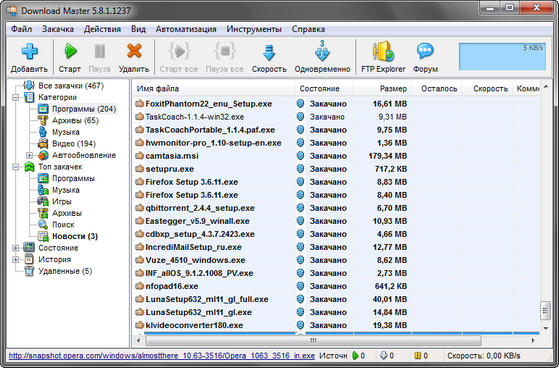Image resolution: width=559 pixels, height=368 pixels.
Task: Launch FTP Explorer from toolbar
Action: pos(383,51)
